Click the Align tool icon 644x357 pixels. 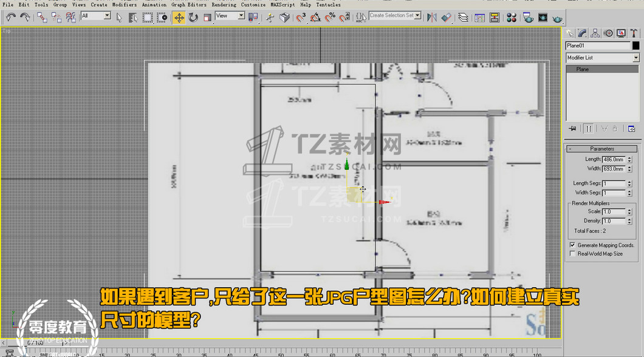(x=447, y=17)
